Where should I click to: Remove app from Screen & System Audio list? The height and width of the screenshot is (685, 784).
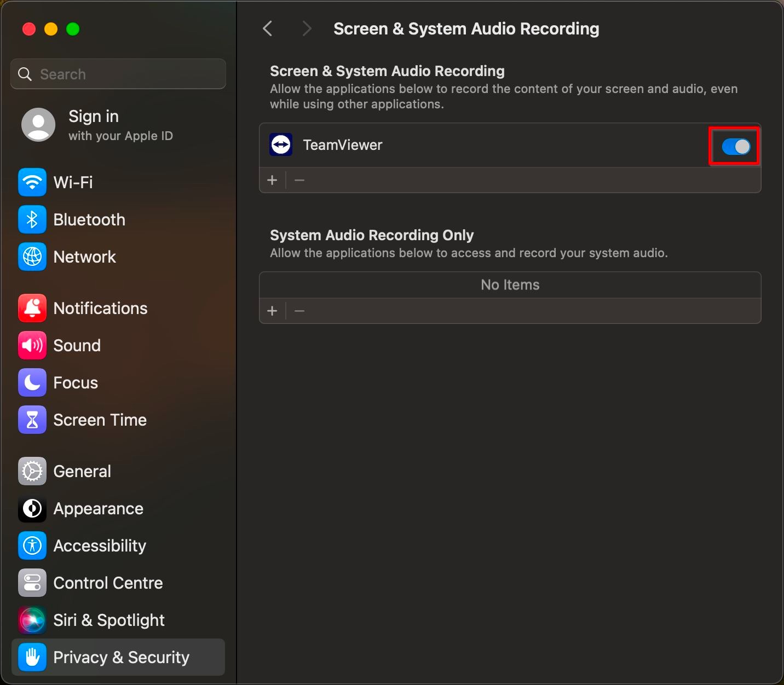coord(299,180)
